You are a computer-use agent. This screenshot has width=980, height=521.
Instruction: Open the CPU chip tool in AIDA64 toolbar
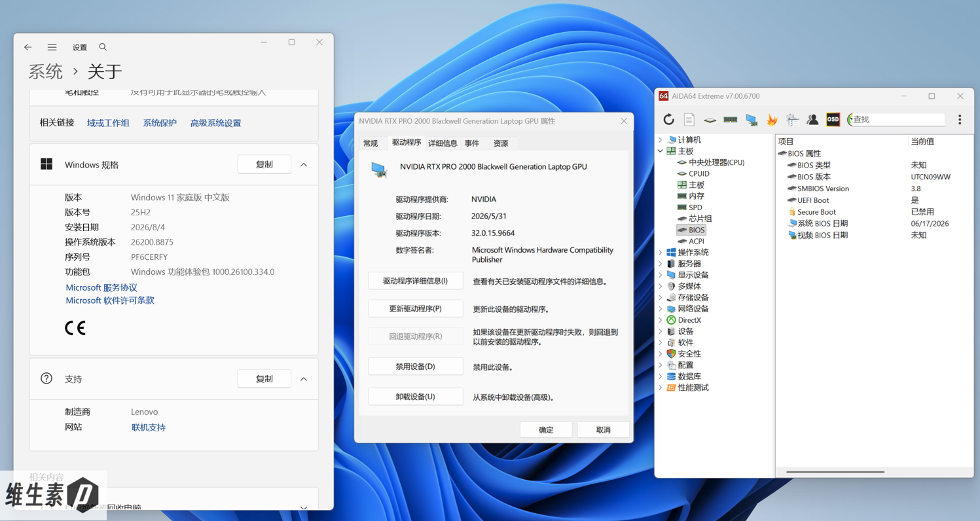tap(710, 120)
